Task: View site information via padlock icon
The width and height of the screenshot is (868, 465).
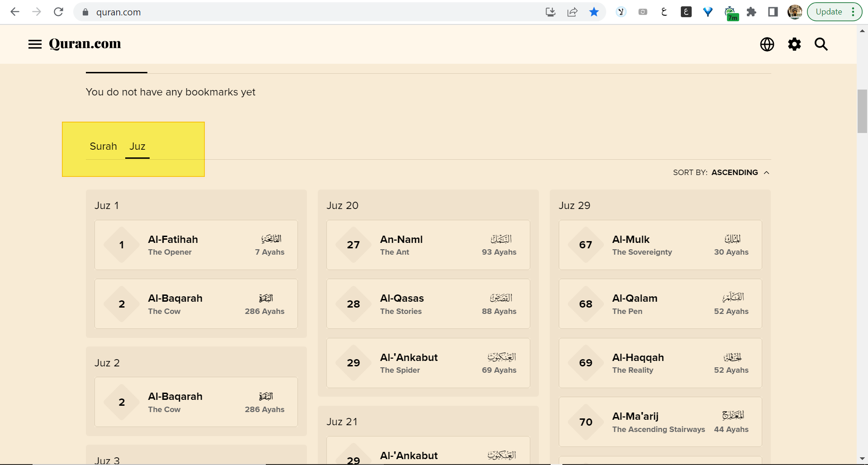Action: (85, 12)
